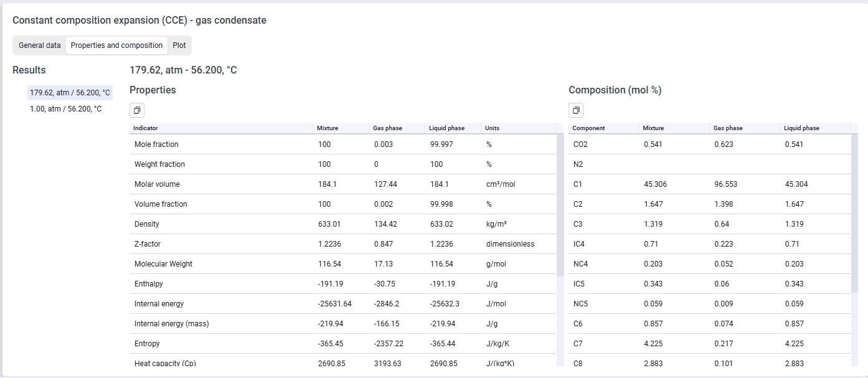The height and width of the screenshot is (378, 868).
Task: Click the Enthalpy indicator cell
Action: click(x=221, y=284)
